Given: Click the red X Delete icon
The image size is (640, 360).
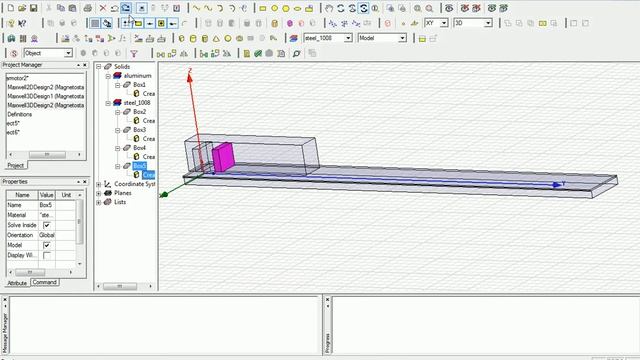Looking at the screenshot, I should (x=103, y=8).
